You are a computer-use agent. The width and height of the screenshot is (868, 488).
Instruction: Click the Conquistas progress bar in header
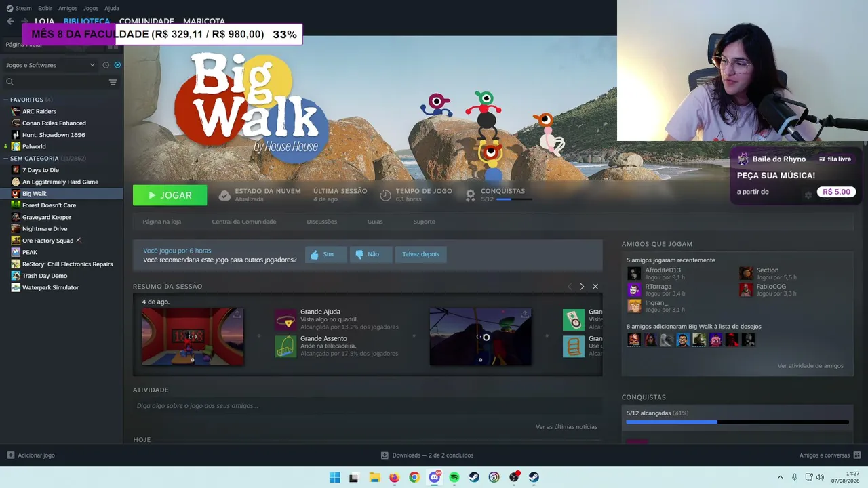click(x=514, y=199)
